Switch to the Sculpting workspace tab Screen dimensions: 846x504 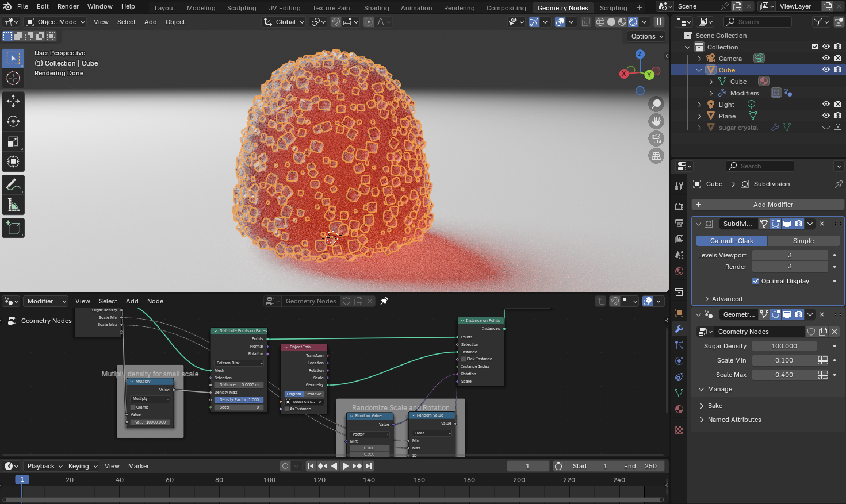coord(242,8)
